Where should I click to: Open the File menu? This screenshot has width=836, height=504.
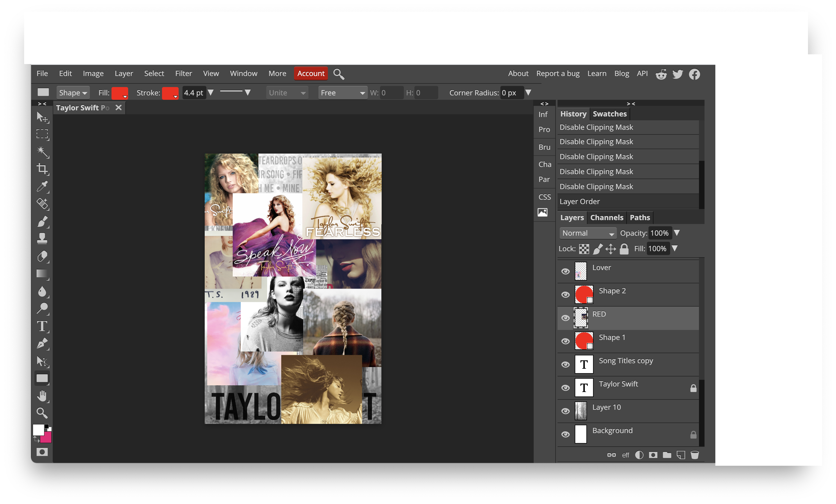(x=42, y=73)
